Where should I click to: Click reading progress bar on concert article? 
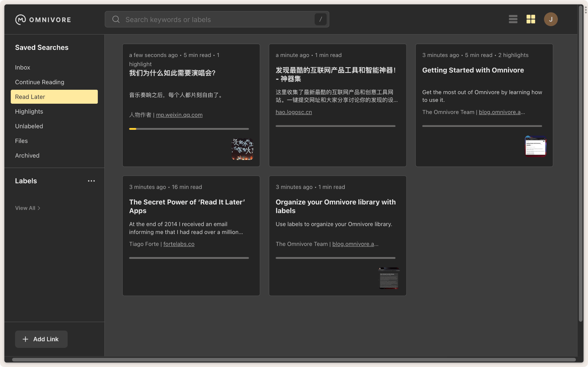pos(189,129)
